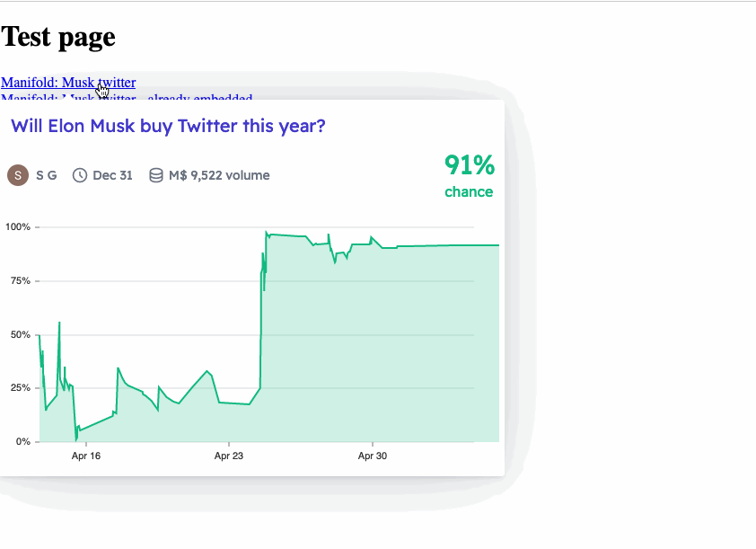Click the 75% y-axis label

21,281
